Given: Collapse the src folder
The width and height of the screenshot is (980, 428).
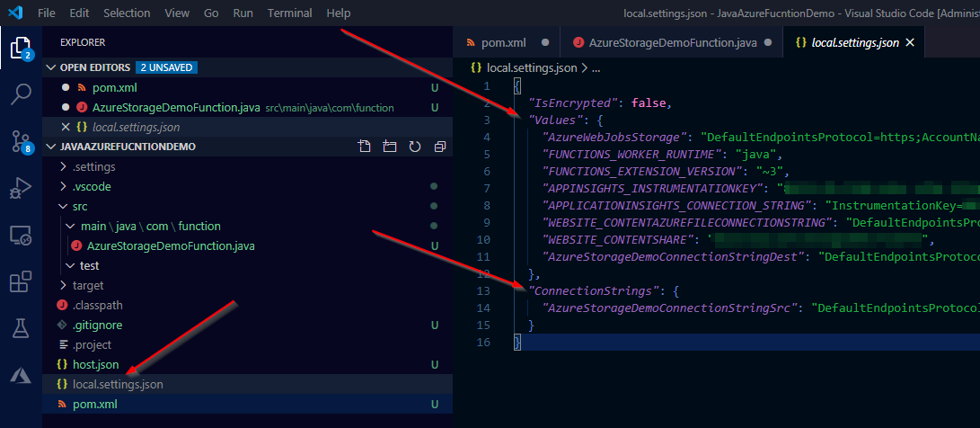Looking at the screenshot, I should (79, 206).
